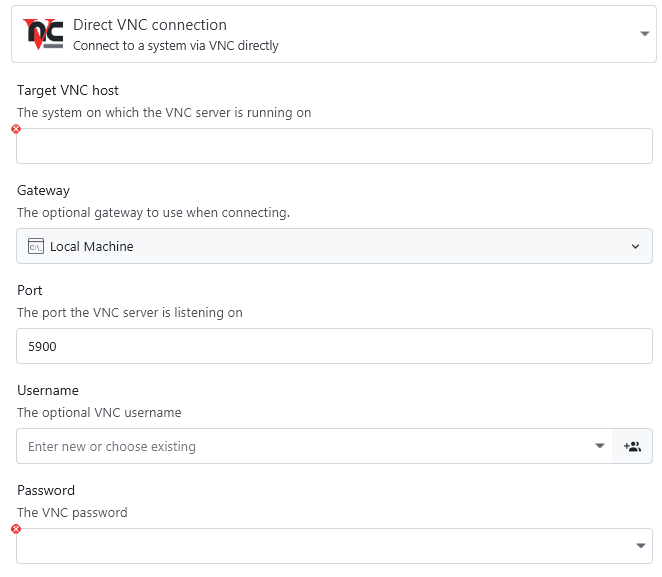Click the Username input with placeholder text
The width and height of the screenshot is (662, 577).
click(300, 446)
